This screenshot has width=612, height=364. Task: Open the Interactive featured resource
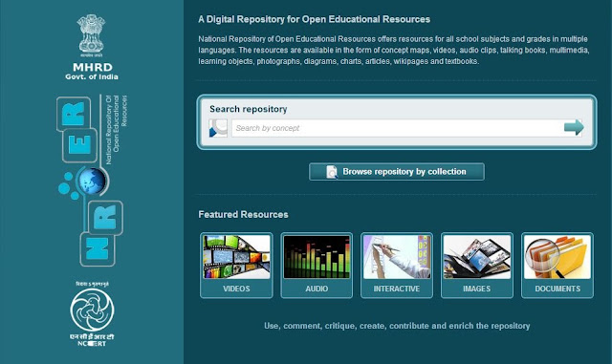[x=397, y=266]
